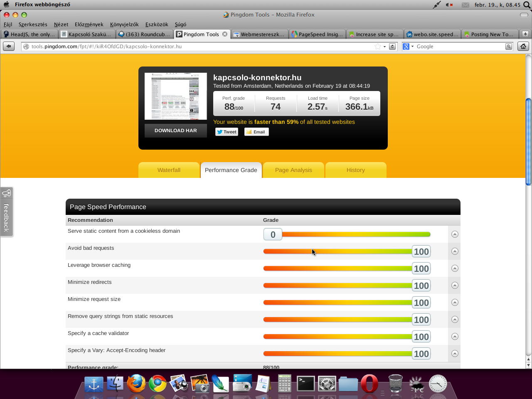Expand the Specify a Vary: Accept-Encoding row

[455, 354]
